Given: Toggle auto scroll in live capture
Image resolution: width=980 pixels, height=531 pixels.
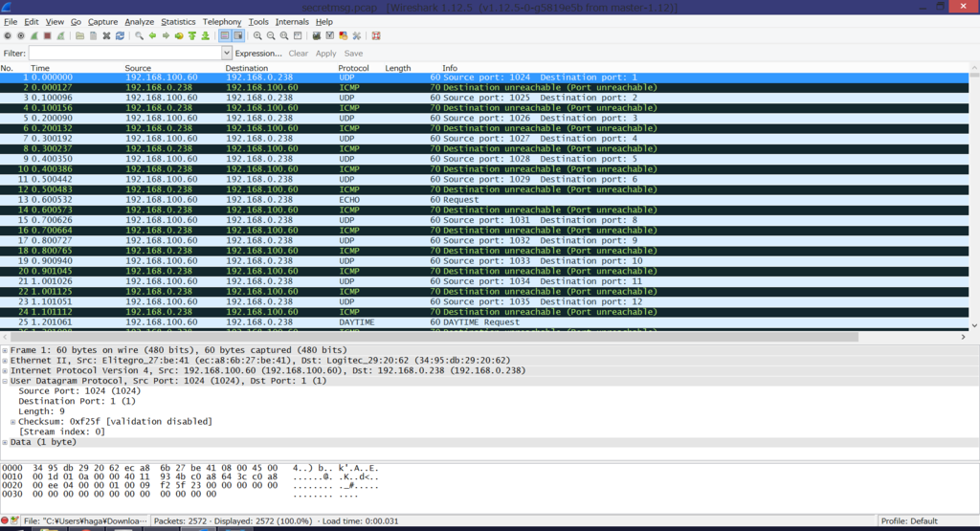Looking at the screenshot, I should [x=238, y=36].
